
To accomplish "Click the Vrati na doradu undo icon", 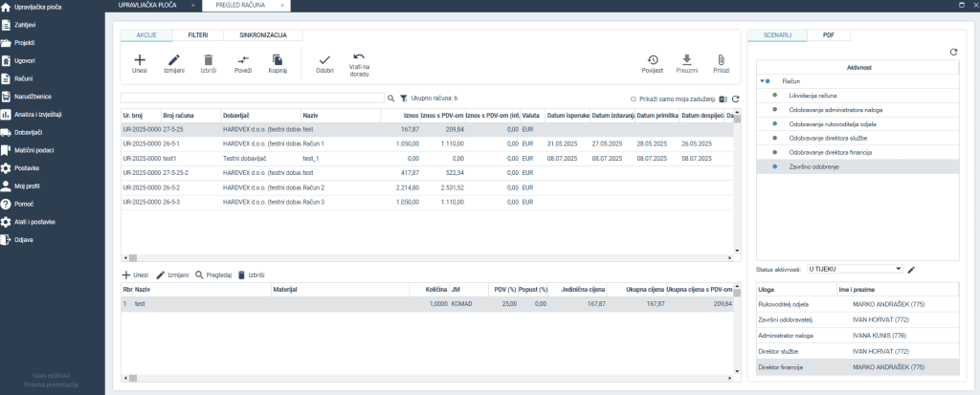I will point(359,57).
